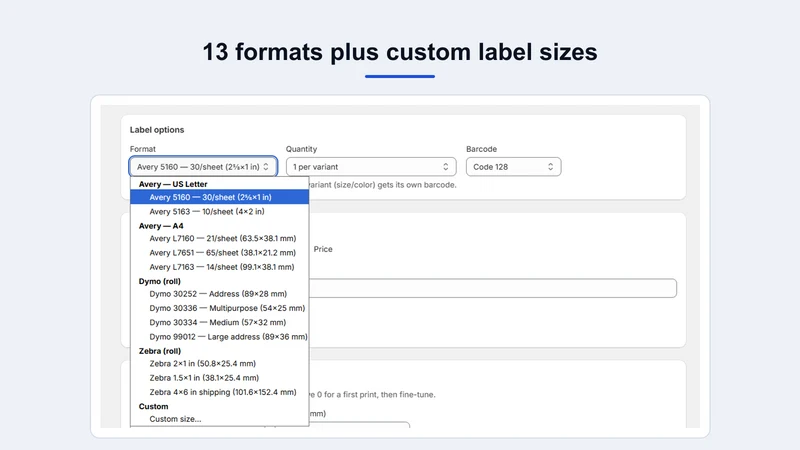Choose the Custom size... option

(219, 419)
